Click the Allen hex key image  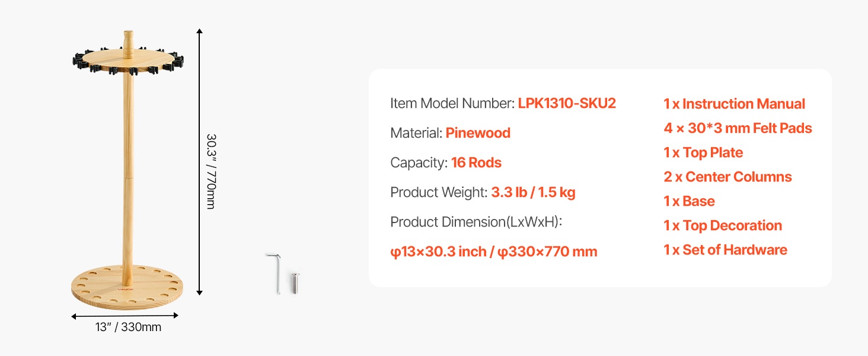[x=276, y=272]
